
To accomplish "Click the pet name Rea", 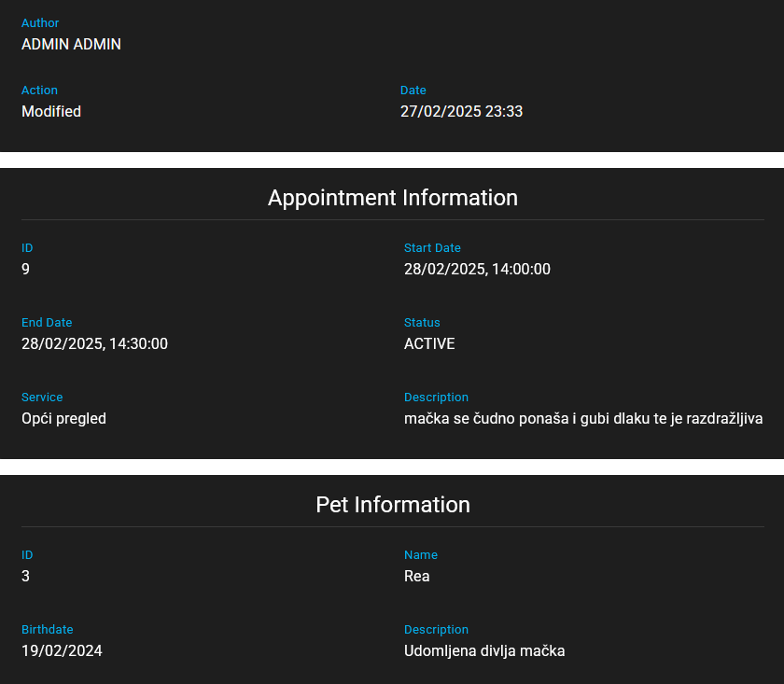I will [416, 576].
